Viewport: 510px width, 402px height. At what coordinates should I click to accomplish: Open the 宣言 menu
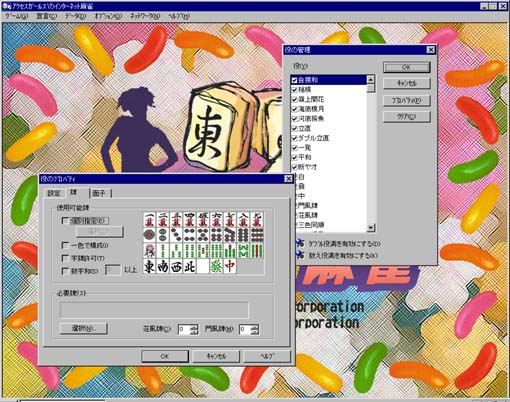[47, 16]
